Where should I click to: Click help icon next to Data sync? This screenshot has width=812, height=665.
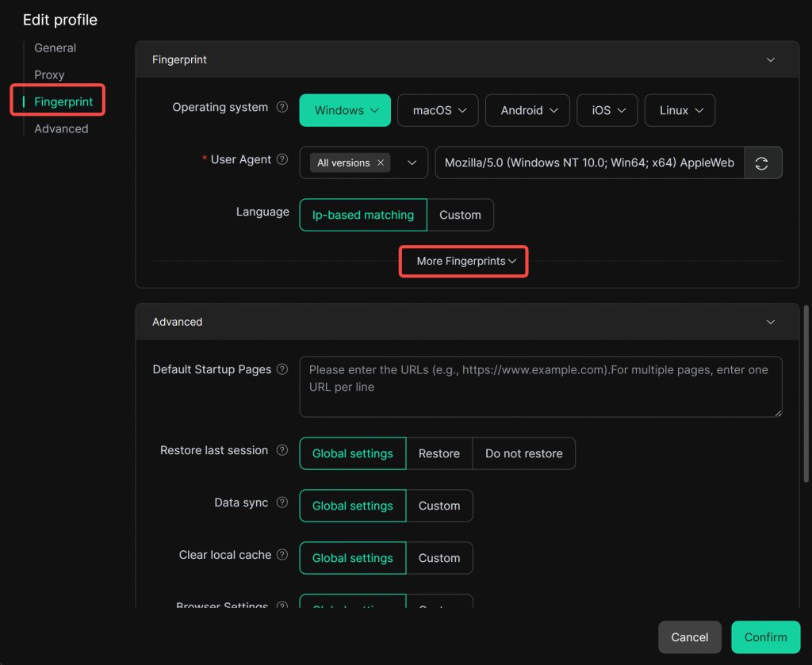pyautogui.click(x=282, y=503)
